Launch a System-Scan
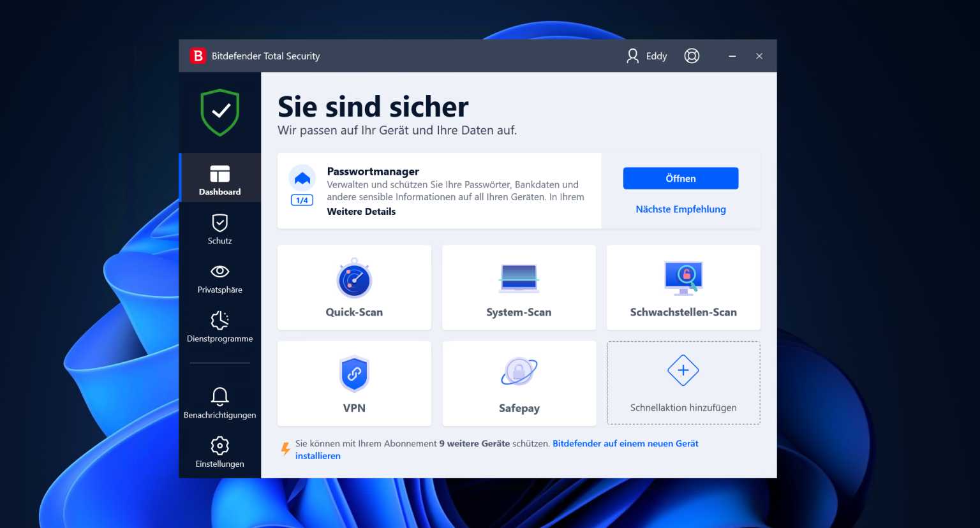The image size is (980, 528). pyautogui.click(x=519, y=287)
